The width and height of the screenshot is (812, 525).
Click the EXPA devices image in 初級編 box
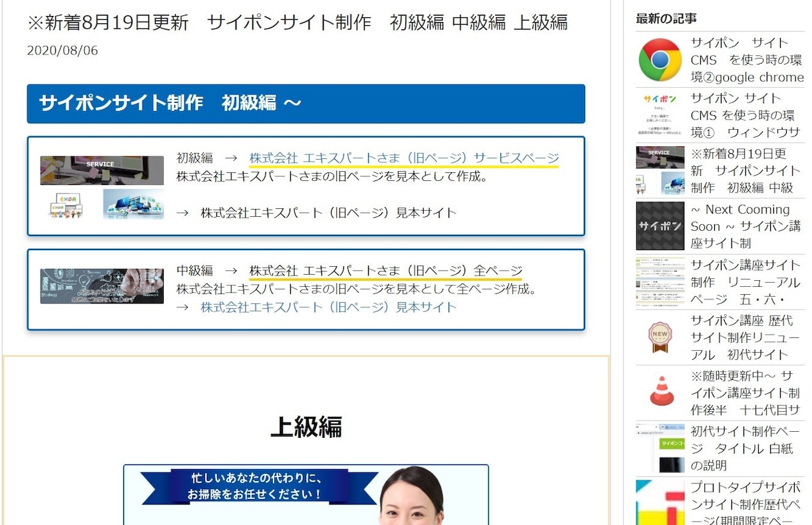pyautogui.click(x=67, y=205)
